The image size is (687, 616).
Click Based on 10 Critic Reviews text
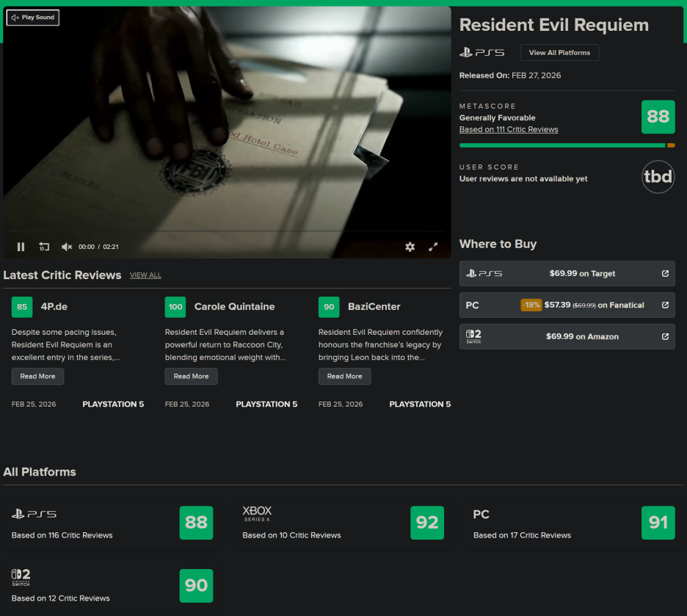coord(292,535)
